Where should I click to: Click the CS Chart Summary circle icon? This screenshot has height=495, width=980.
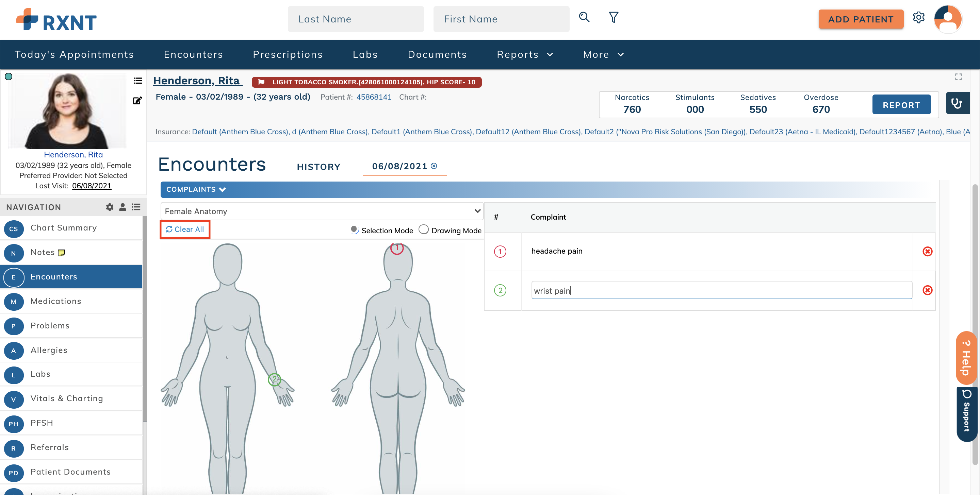[x=14, y=228]
